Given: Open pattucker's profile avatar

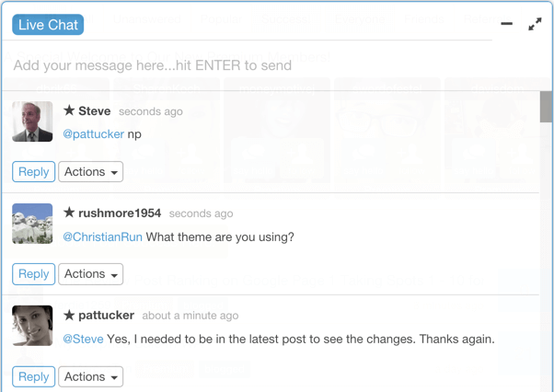Looking at the screenshot, I should click(x=32, y=326).
